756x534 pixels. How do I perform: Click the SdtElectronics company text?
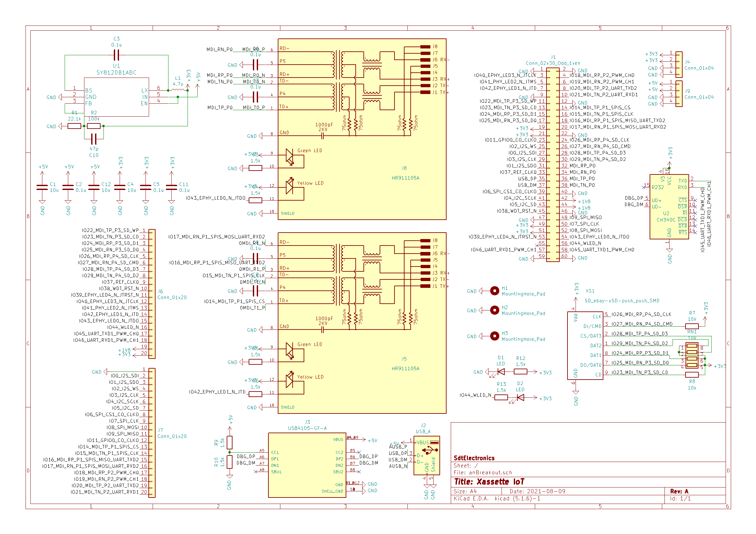click(x=474, y=458)
